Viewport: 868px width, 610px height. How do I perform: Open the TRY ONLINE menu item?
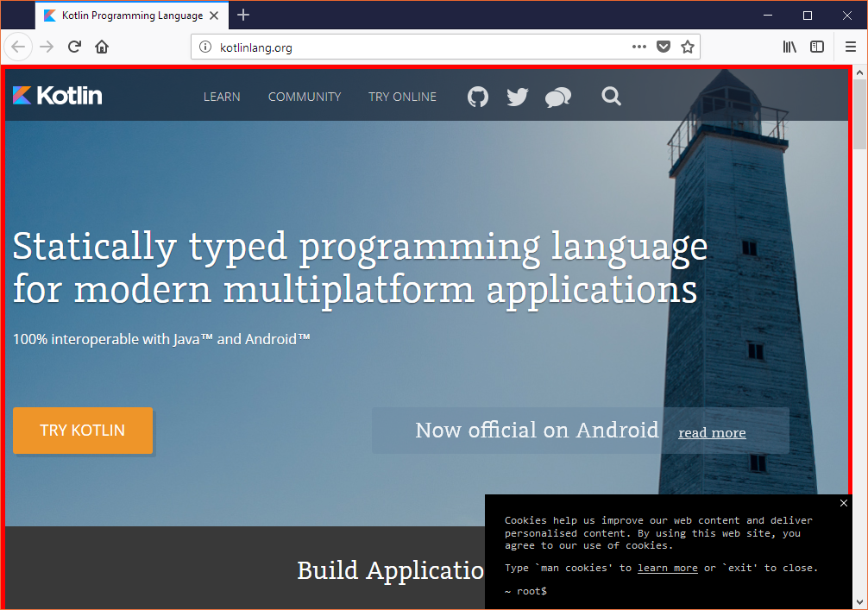click(x=402, y=97)
